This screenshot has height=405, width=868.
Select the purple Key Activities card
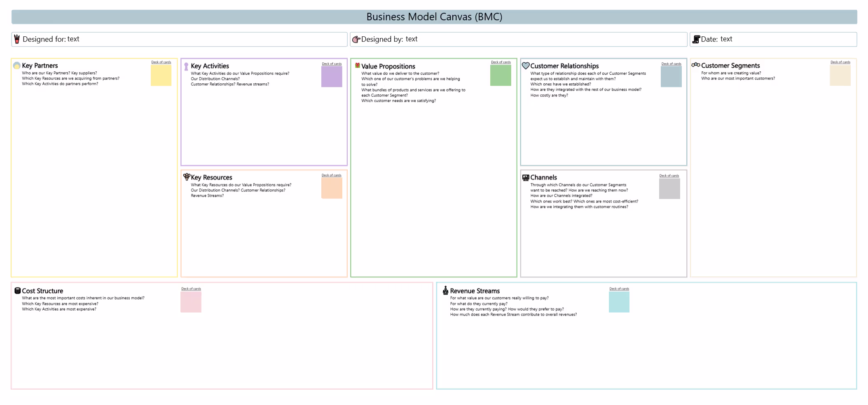pos(332,77)
